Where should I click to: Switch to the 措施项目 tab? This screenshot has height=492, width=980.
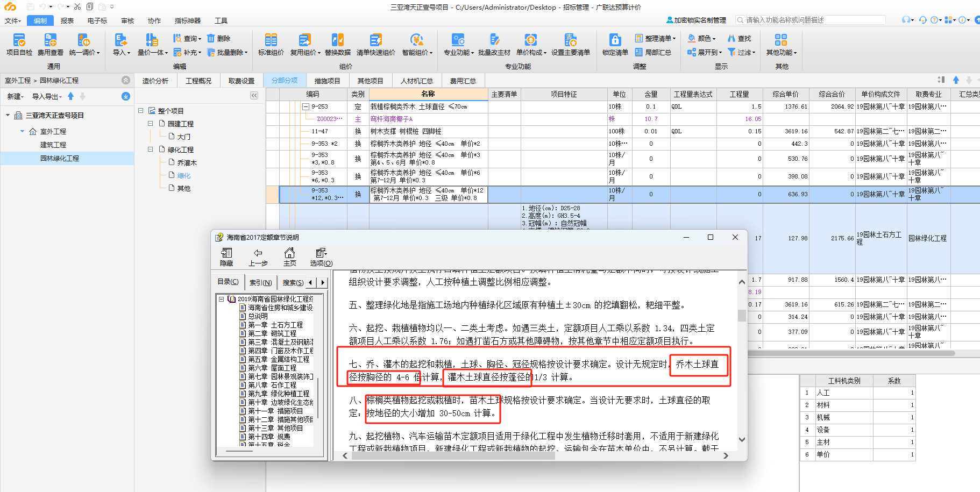(327, 81)
